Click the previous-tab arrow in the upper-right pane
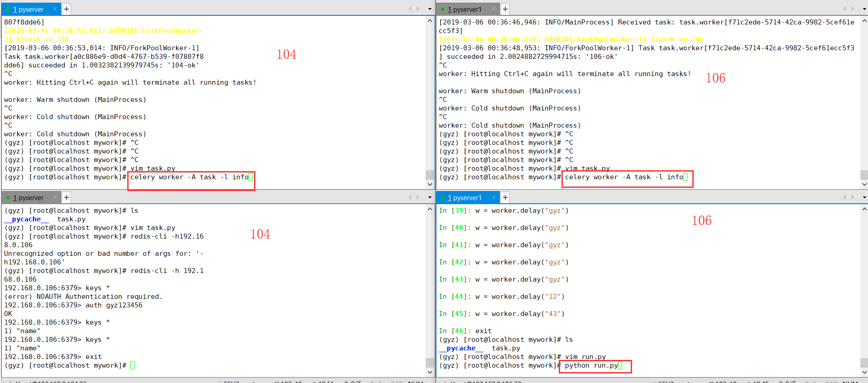868x383 pixels. [x=844, y=9]
